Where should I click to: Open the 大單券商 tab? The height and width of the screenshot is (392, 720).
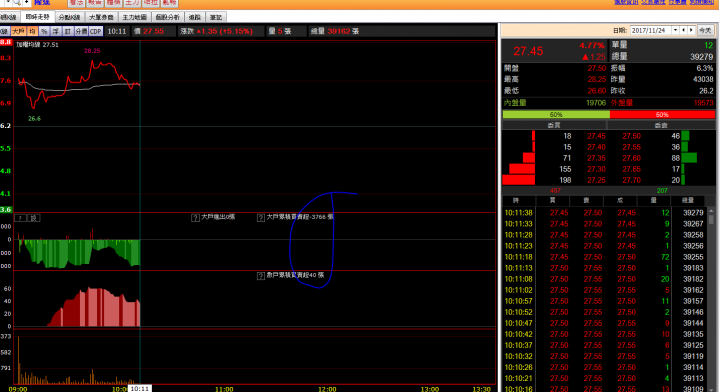pos(101,17)
